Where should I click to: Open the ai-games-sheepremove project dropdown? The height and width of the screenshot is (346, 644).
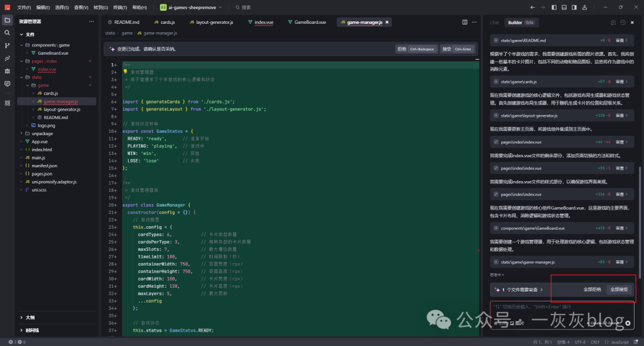[x=191, y=7]
